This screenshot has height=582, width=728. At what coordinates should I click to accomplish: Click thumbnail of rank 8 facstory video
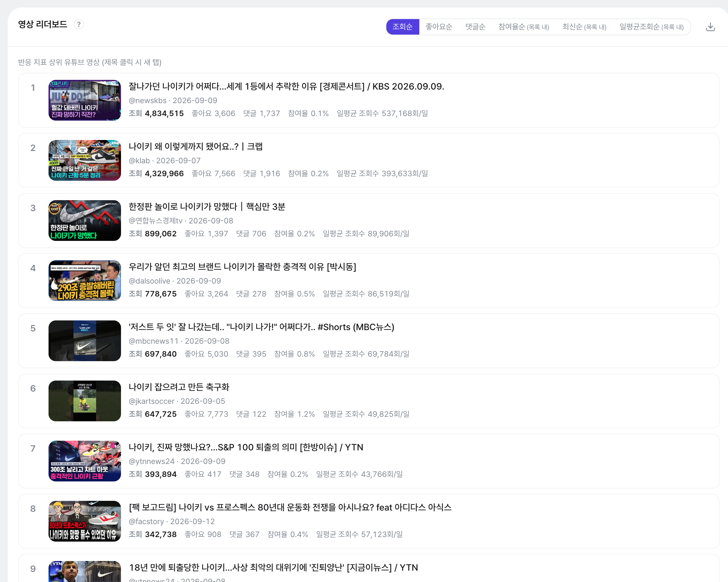coord(85,521)
